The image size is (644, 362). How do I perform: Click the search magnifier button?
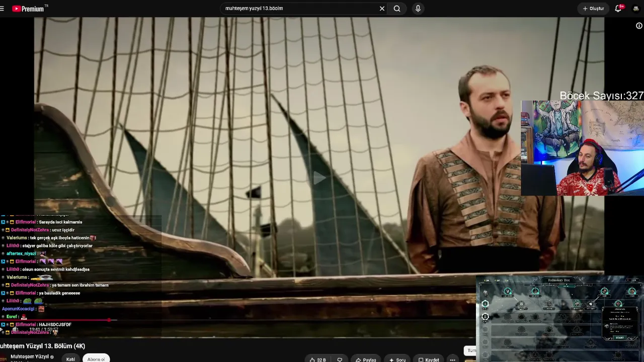[x=397, y=9]
